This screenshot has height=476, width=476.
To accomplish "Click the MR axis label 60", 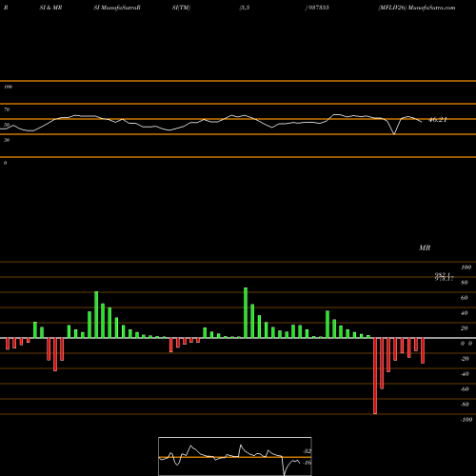I will pos(464,298).
